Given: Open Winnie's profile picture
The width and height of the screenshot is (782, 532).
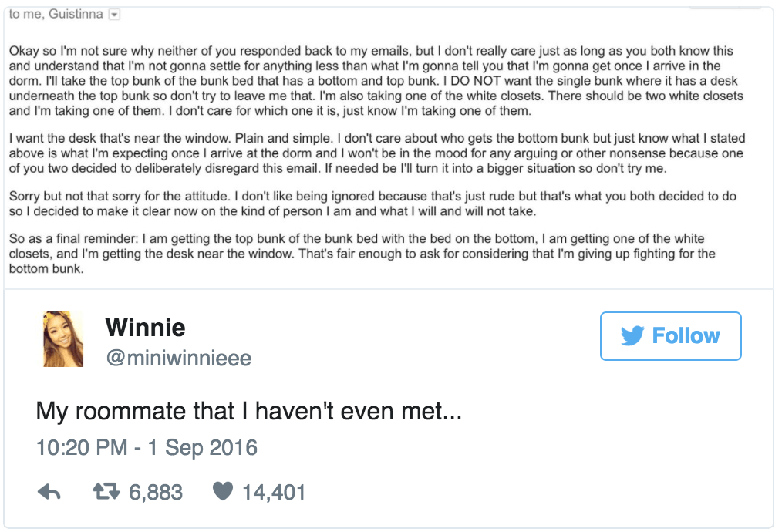Looking at the screenshot, I should coord(63,339).
